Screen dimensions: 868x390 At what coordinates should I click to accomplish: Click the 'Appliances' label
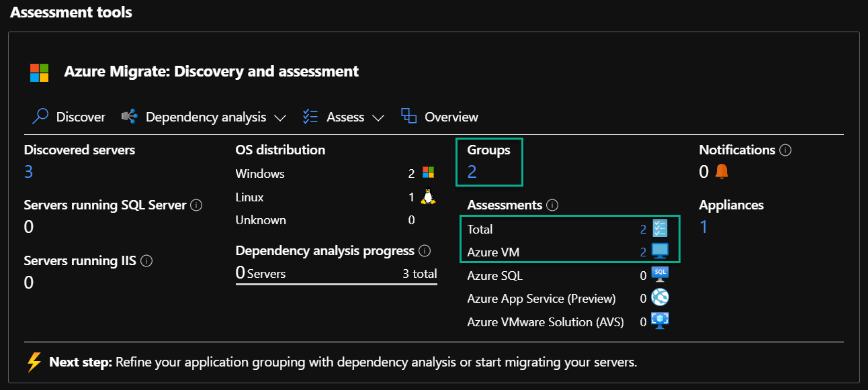[x=732, y=205]
